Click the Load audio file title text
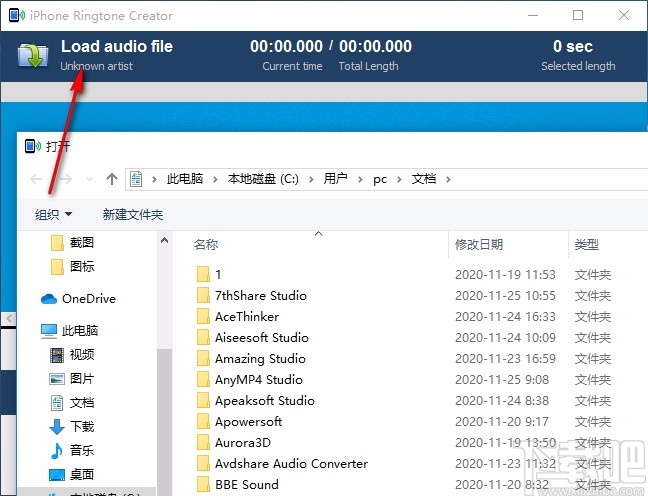648x496 pixels. (117, 46)
